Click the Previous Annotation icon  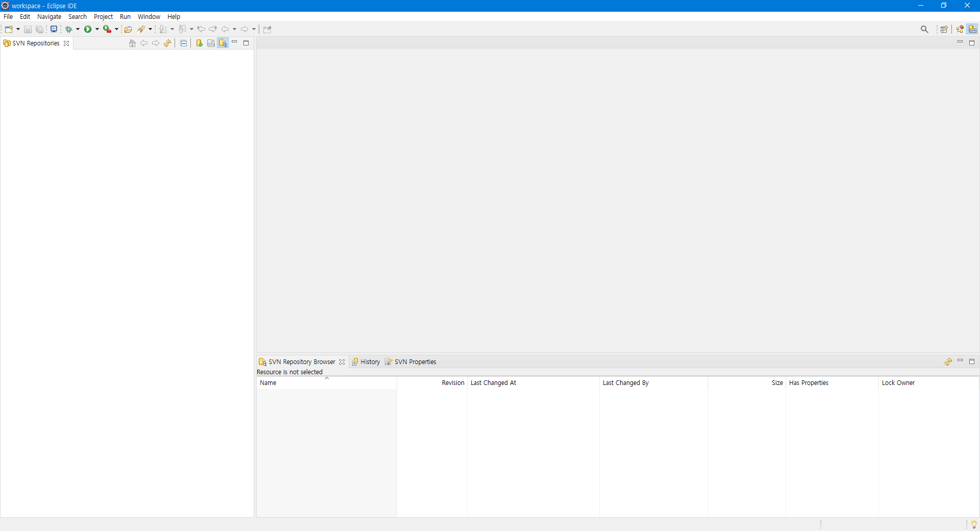pyautogui.click(x=182, y=29)
